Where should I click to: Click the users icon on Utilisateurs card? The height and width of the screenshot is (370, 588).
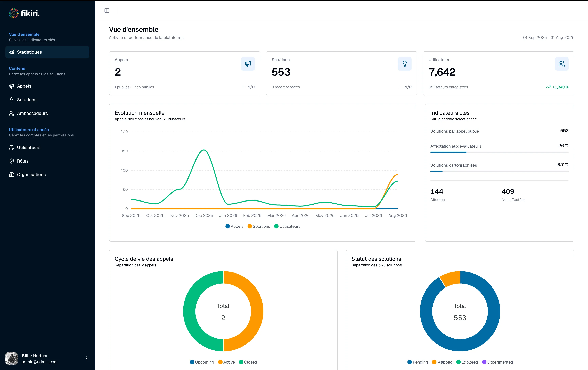(x=562, y=64)
